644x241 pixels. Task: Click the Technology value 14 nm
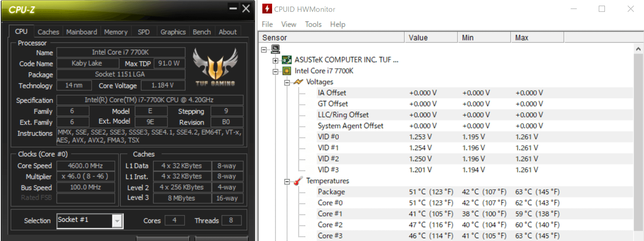(74, 85)
